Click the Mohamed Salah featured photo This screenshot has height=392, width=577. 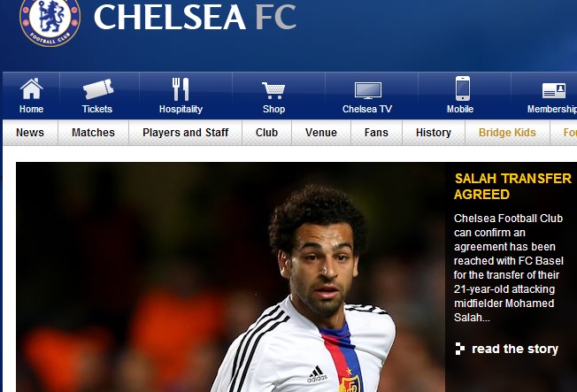click(230, 277)
